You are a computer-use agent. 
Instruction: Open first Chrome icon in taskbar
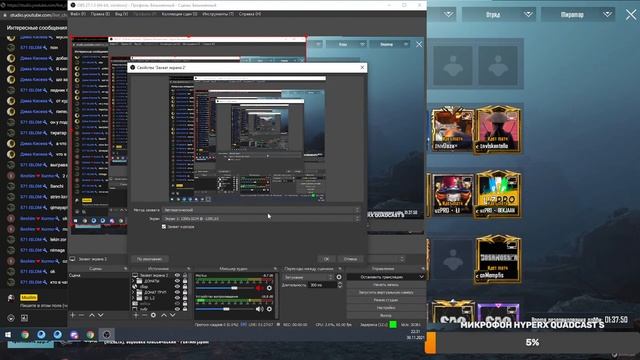pos(25,335)
